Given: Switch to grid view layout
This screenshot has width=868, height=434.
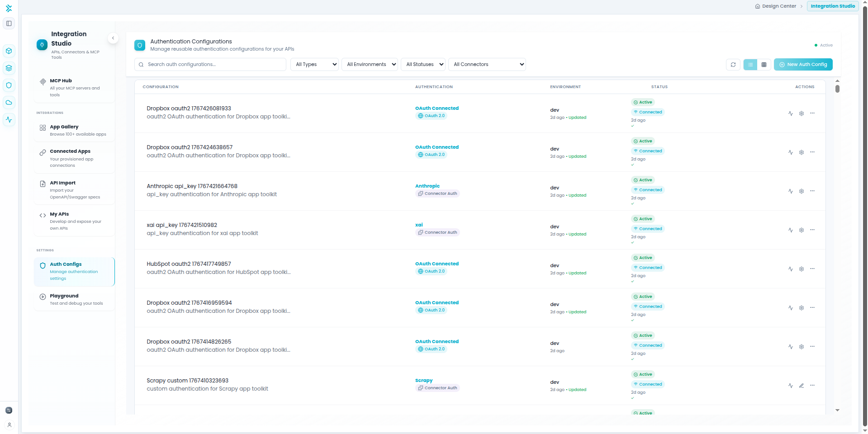Looking at the screenshot, I should (764, 65).
